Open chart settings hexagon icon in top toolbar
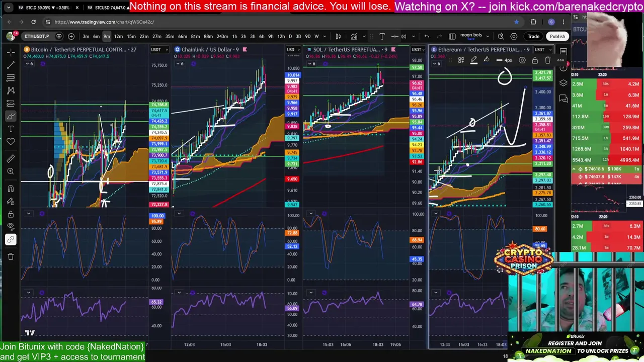 514,36
